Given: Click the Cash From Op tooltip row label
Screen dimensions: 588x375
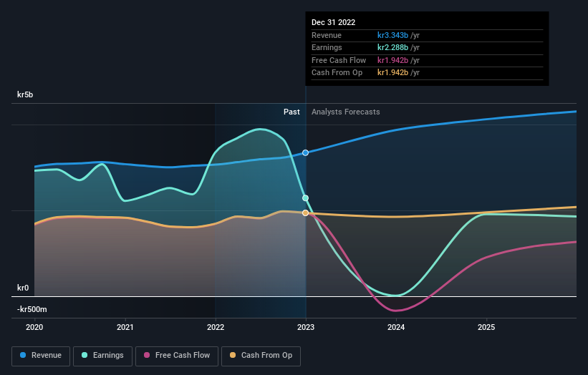Looking at the screenshot, I should (337, 73).
